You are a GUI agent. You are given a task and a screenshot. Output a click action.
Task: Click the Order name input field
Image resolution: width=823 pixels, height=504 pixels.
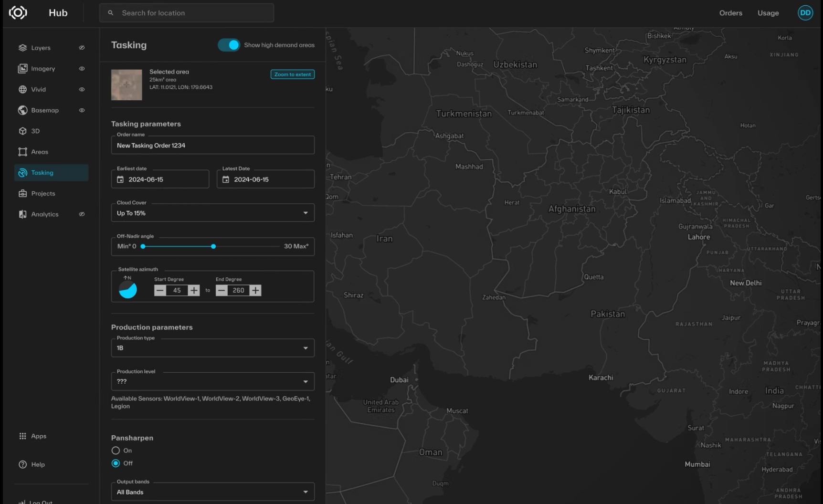point(212,146)
